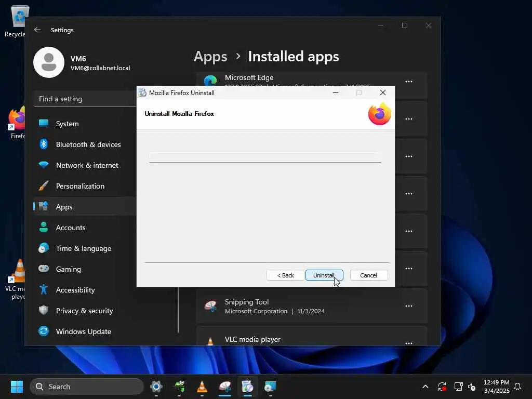Click the Find a setting search box
The image size is (532, 399).
click(x=85, y=99)
